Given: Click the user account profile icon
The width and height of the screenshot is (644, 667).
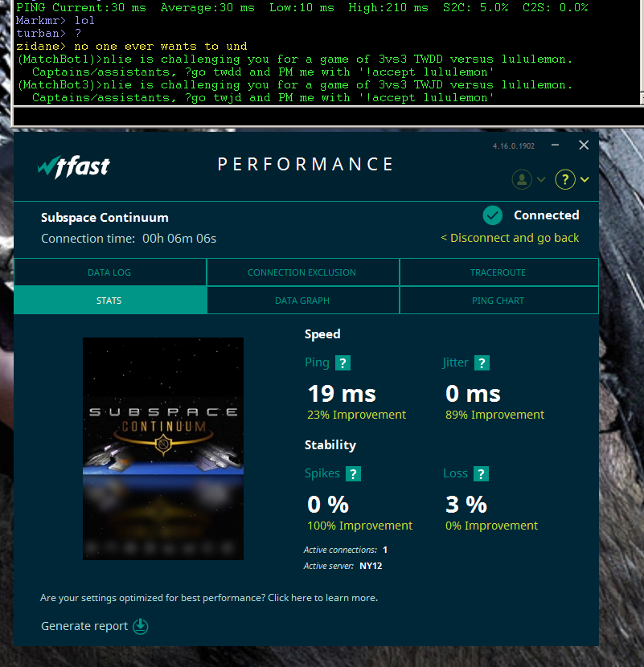Looking at the screenshot, I should pos(522,179).
